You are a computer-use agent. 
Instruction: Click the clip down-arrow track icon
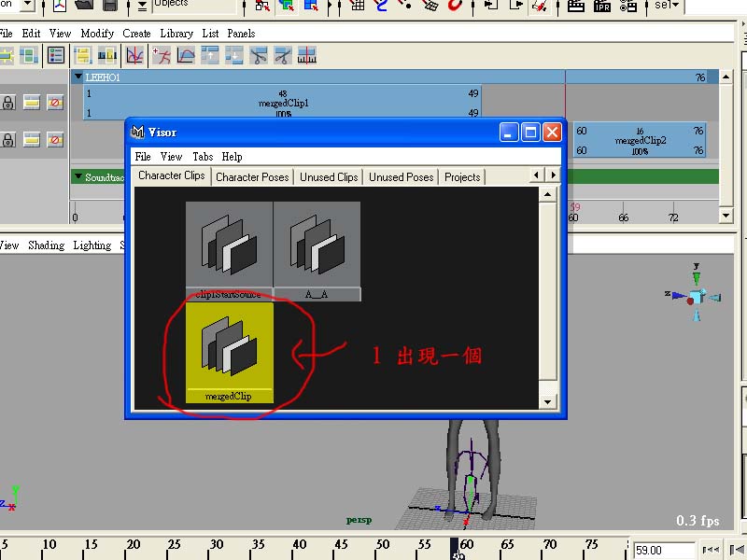[234, 56]
